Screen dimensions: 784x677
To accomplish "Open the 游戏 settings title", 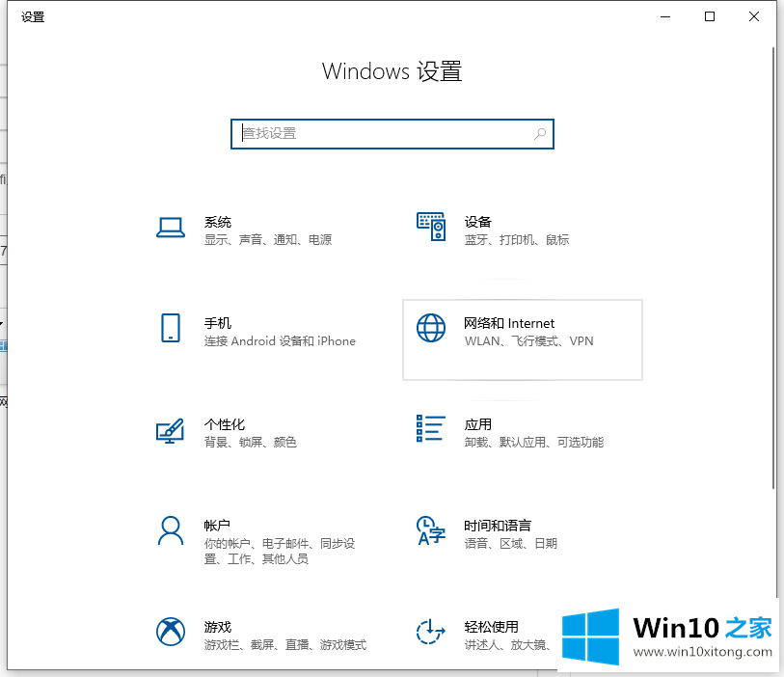I will [218, 627].
